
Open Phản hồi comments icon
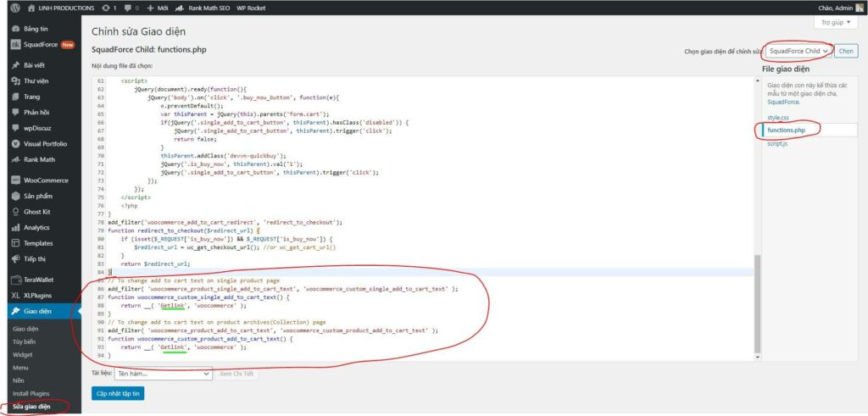(16, 113)
